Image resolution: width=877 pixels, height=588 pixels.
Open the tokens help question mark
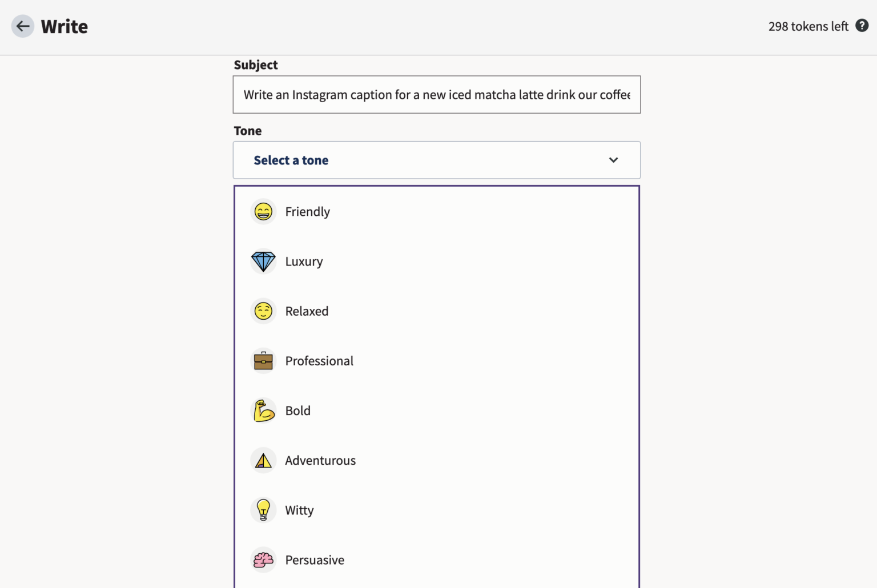pos(862,26)
